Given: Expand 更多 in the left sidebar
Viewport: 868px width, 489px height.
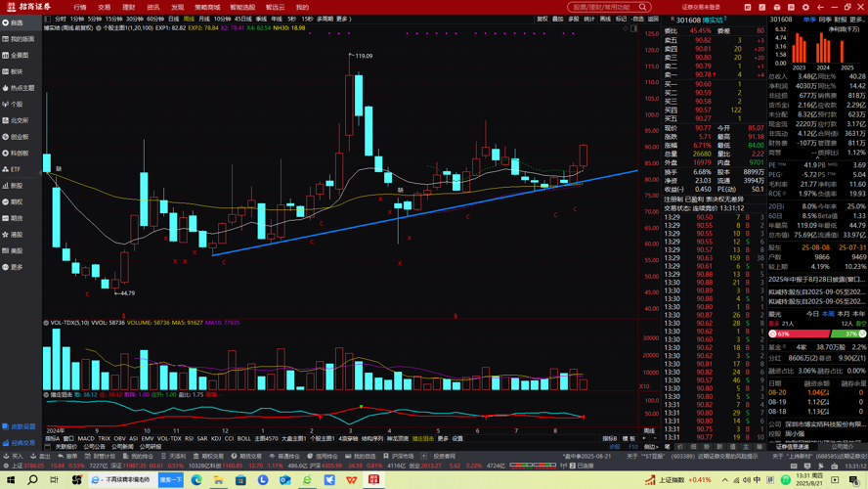Looking at the screenshot, I should click(14, 267).
